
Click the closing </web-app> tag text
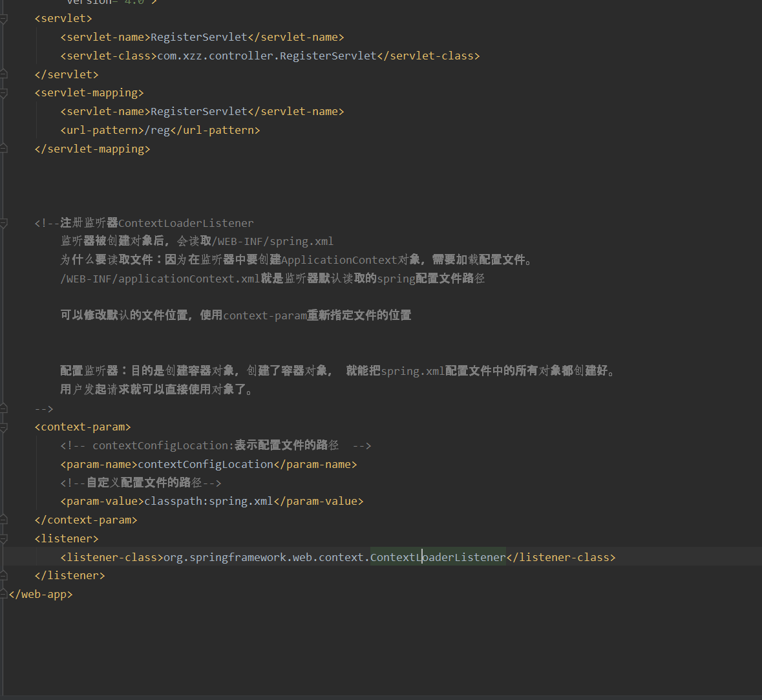tap(41, 594)
